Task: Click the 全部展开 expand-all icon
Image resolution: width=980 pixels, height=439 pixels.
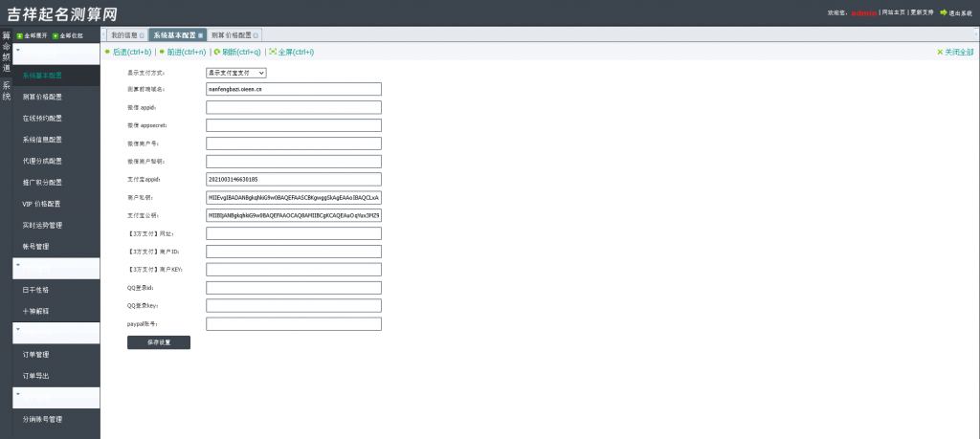Action: 20,36
